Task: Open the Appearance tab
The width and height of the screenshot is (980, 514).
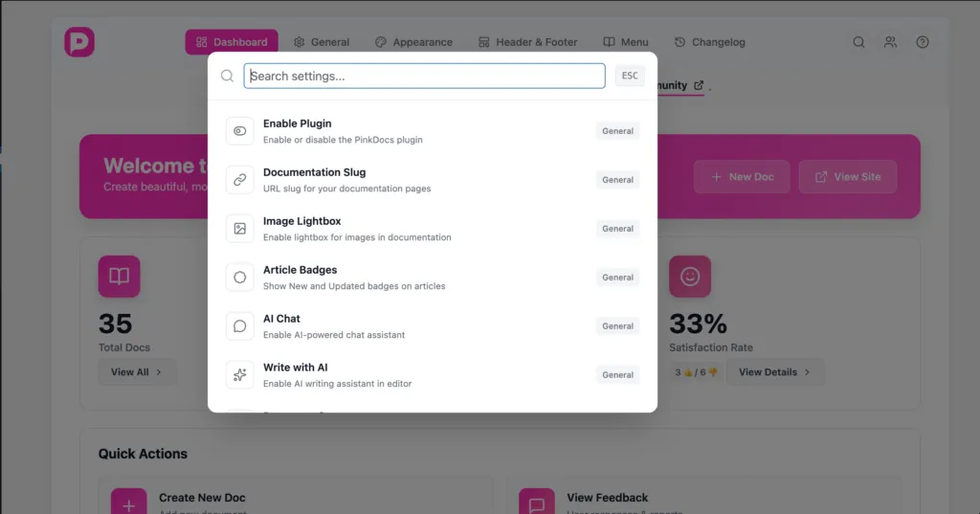Action: click(x=413, y=42)
